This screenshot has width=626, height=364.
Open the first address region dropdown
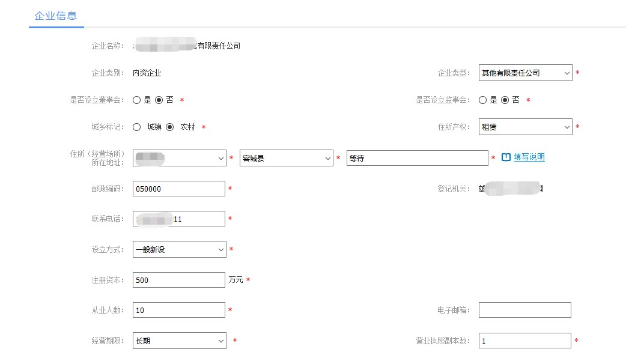[x=179, y=158]
